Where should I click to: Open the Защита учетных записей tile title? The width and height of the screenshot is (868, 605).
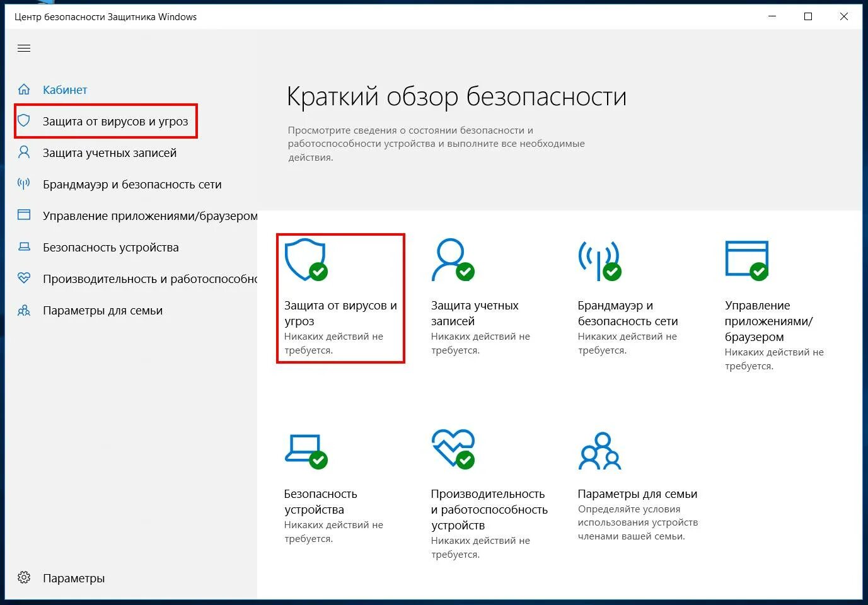[475, 313]
